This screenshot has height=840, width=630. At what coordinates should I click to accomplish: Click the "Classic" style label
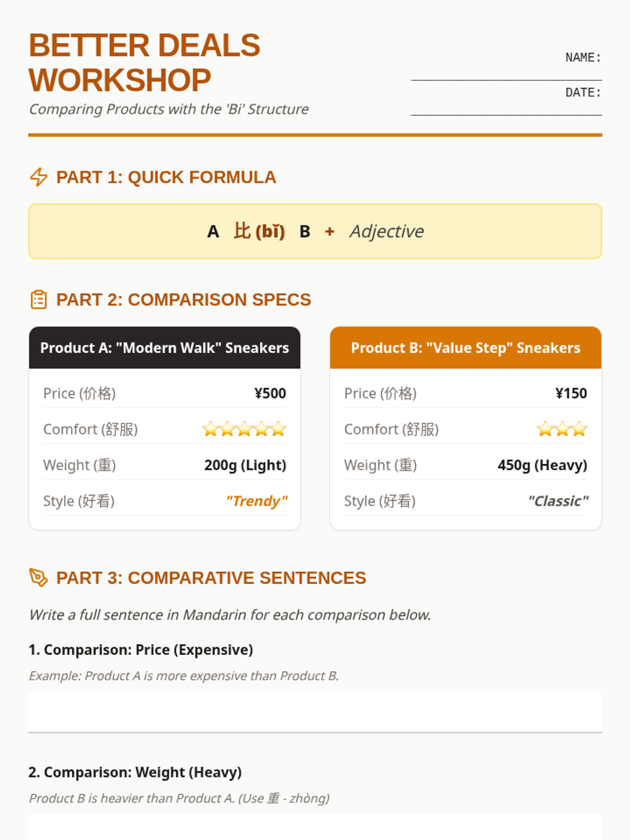[x=558, y=501]
